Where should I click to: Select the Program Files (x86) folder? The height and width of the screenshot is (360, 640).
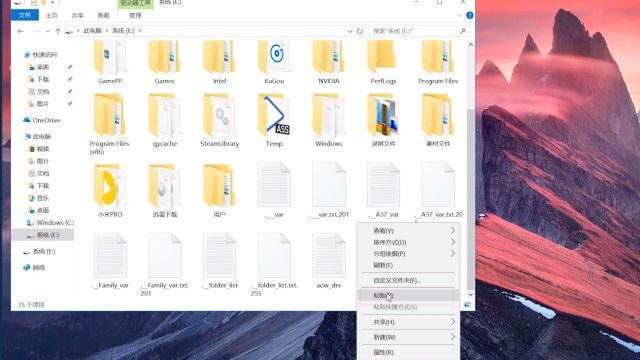click(109, 124)
